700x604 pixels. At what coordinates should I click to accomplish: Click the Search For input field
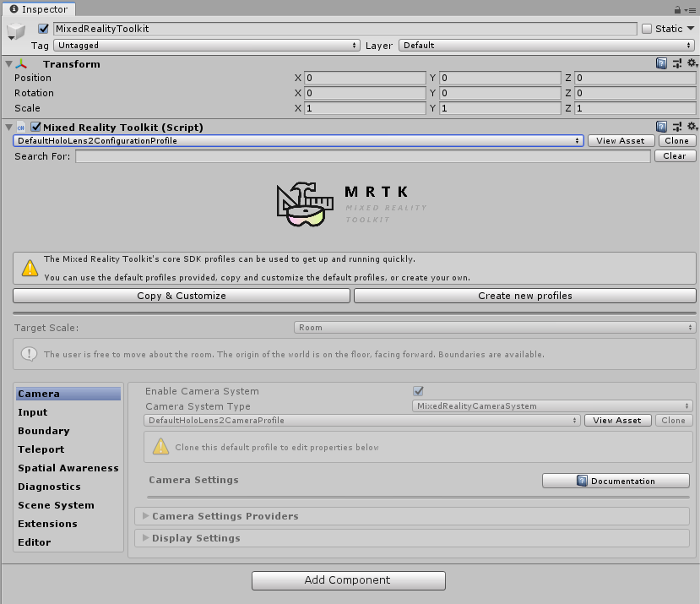coord(362,156)
